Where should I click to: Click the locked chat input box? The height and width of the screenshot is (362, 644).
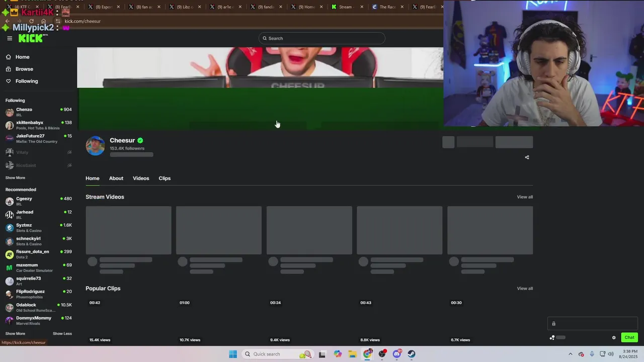coord(593,324)
